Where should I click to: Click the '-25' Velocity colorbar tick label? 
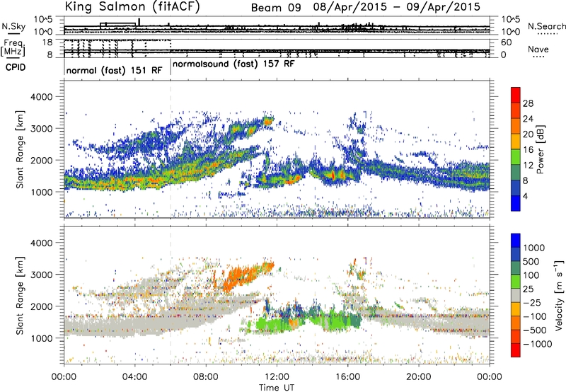(532, 302)
